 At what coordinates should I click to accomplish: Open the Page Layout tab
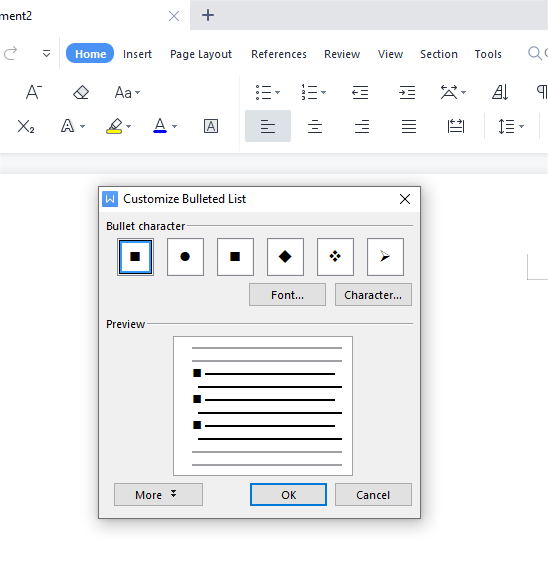201,54
